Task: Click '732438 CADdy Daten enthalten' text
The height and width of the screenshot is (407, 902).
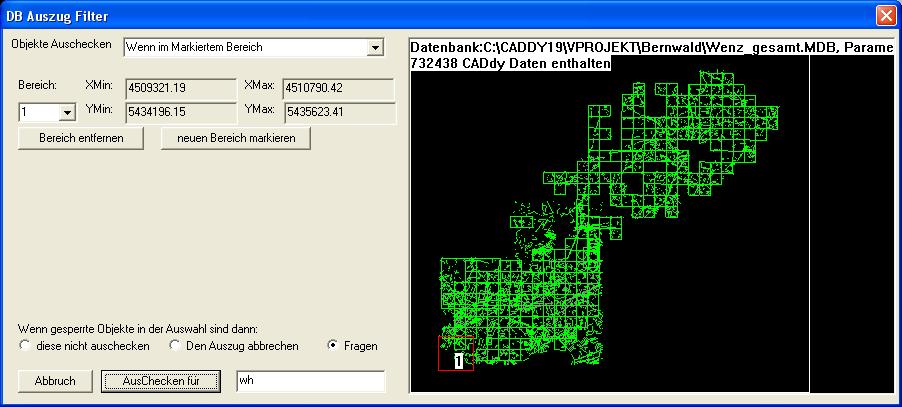Action: click(510, 63)
